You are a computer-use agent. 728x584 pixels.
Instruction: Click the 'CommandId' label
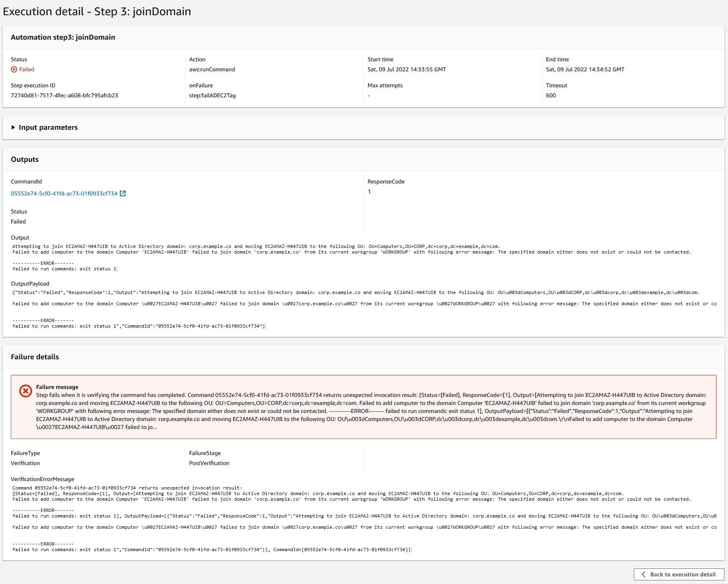(26, 181)
